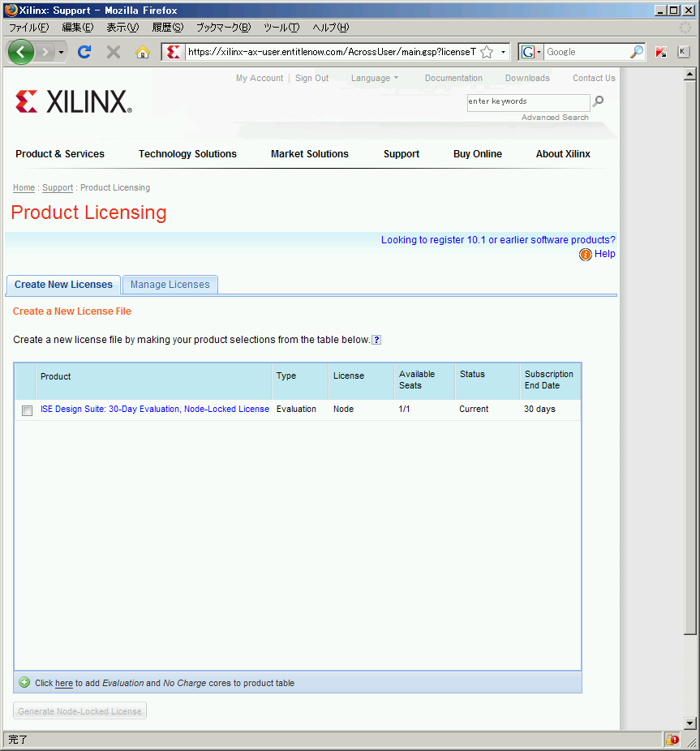This screenshot has height=751, width=700.
Task: Click the vertical scrollbar up arrow
Action: pos(690,74)
